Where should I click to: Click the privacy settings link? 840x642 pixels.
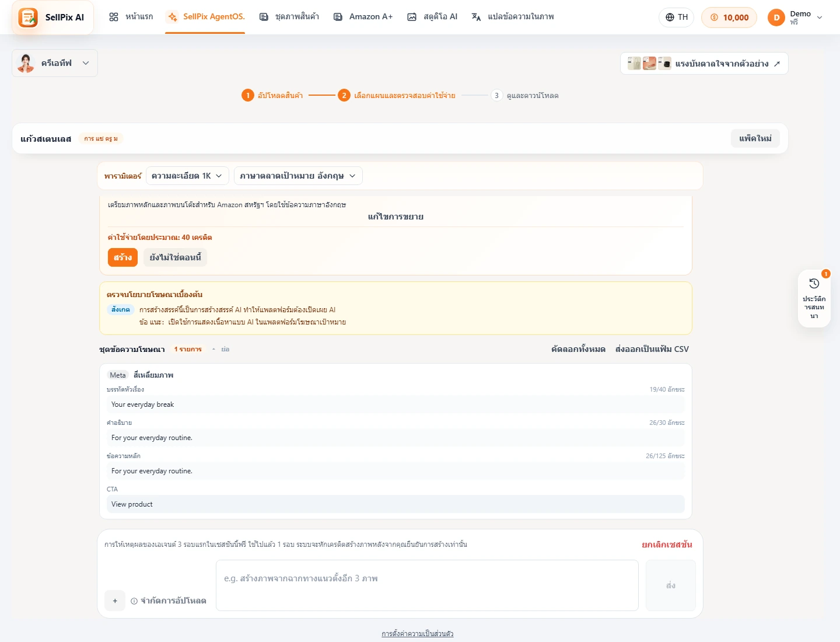click(418, 634)
